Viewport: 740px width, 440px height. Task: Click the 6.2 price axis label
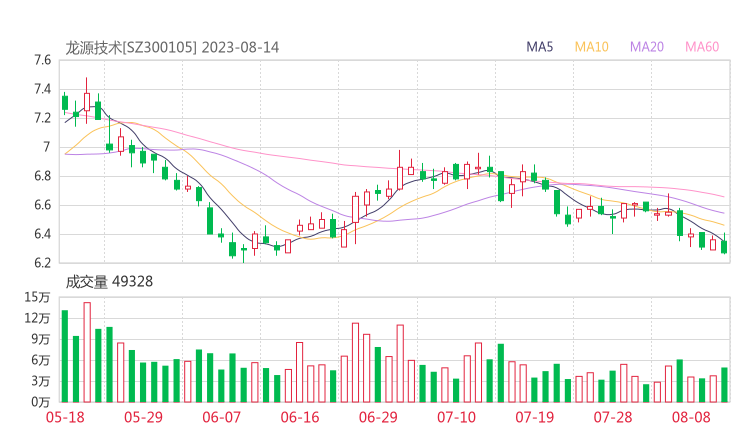tap(42, 263)
